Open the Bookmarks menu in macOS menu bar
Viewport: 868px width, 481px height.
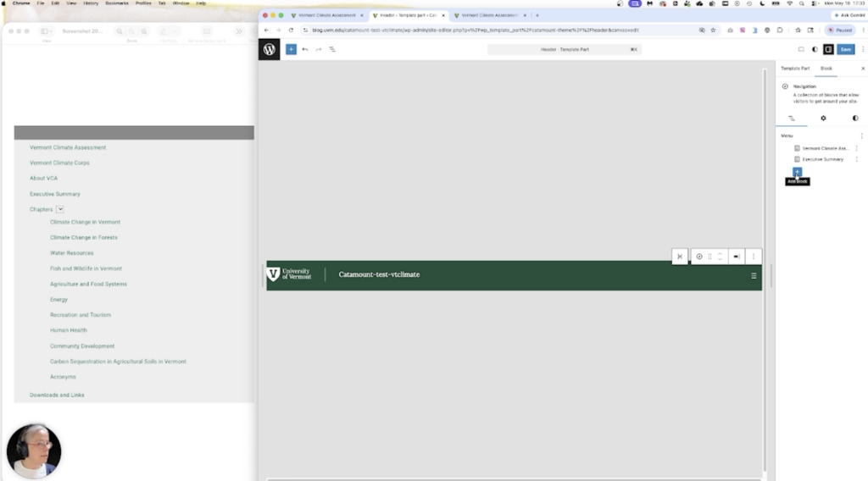pos(117,3)
